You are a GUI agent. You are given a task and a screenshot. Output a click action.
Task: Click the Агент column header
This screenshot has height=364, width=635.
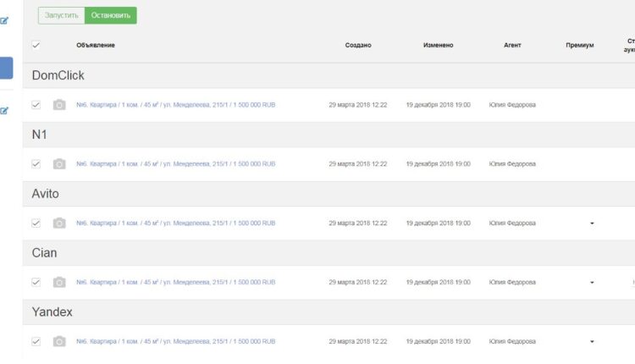click(512, 45)
